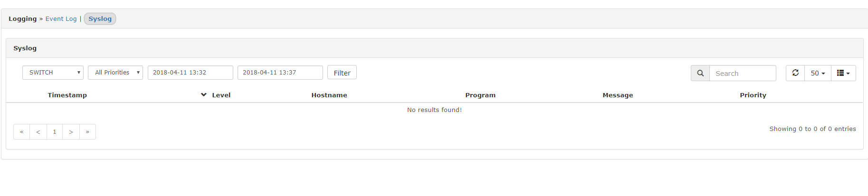
Task: Click the start date field 2018-04-11 13:32
Action: point(190,73)
